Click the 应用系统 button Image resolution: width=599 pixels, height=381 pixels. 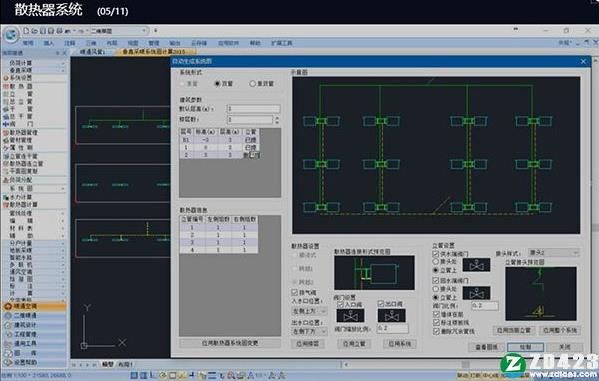pos(400,344)
